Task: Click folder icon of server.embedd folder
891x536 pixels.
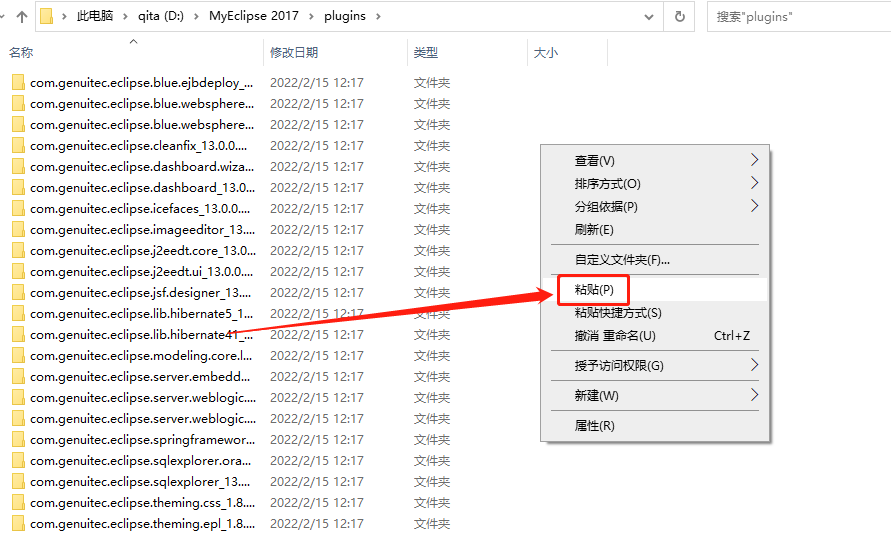Action: (x=18, y=377)
